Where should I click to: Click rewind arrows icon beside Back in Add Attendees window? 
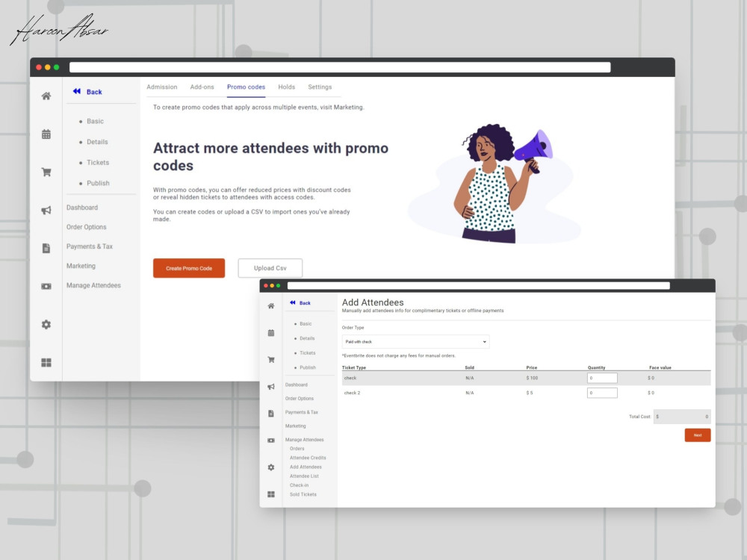pos(293,302)
